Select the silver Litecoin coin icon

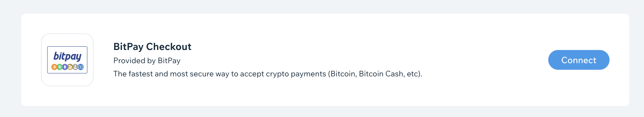click(x=76, y=67)
